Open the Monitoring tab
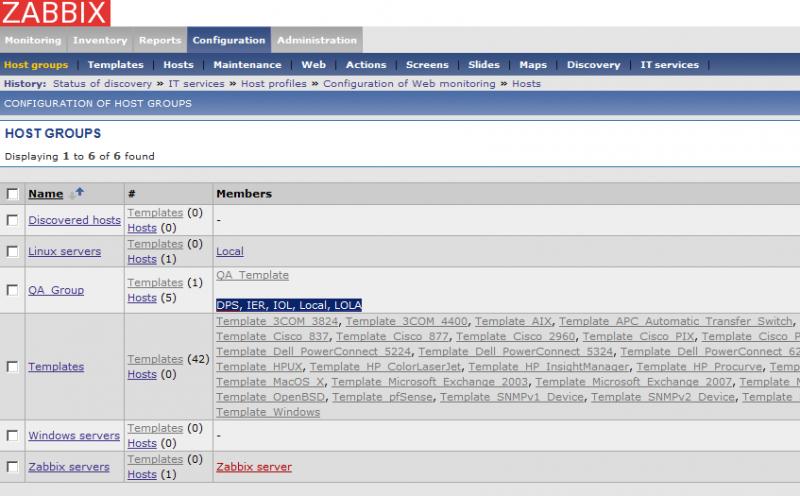The image size is (800, 496). (x=33, y=40)
